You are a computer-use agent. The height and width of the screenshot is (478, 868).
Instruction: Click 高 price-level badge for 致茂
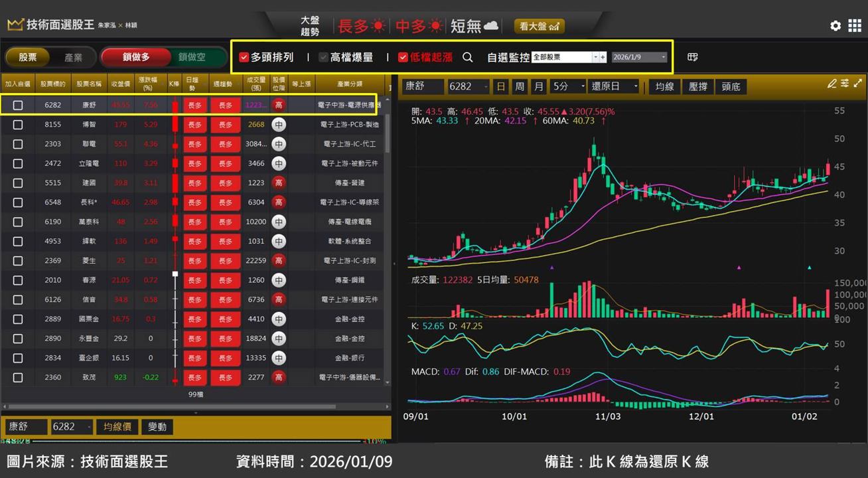point(279,377)
